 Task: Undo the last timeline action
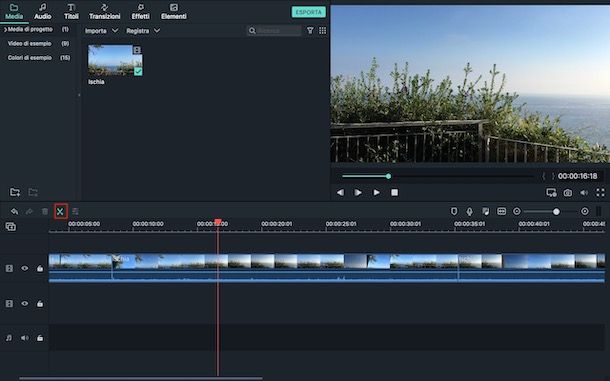click(14, 211)
